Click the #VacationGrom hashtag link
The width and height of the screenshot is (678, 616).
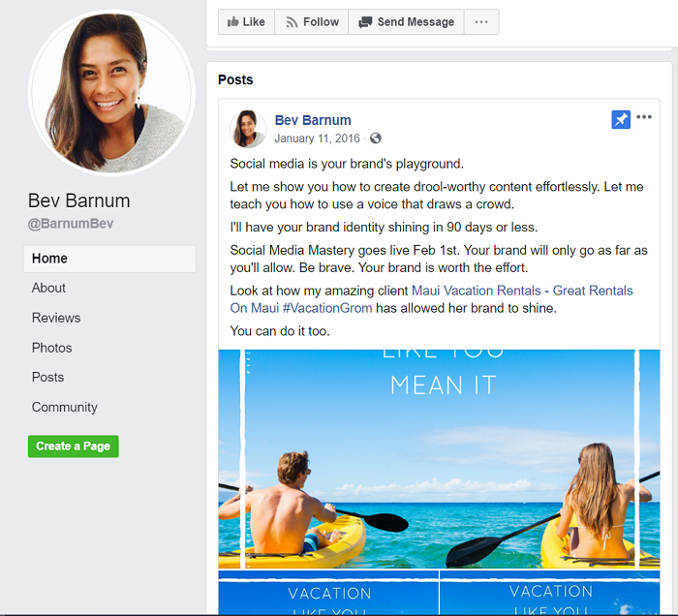327,308
